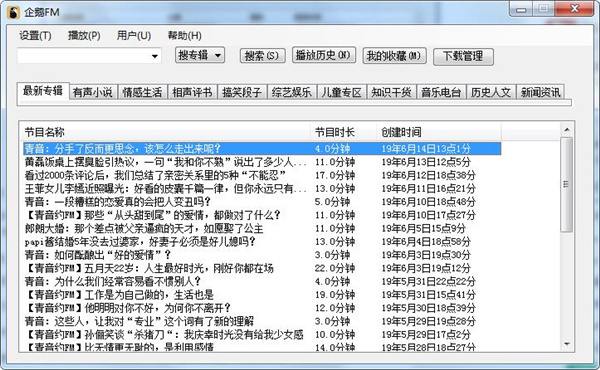Select row 王菲女儿李嫣近照曝光
The width and height of the screenshot is (600, 370).
coord(262,189)
